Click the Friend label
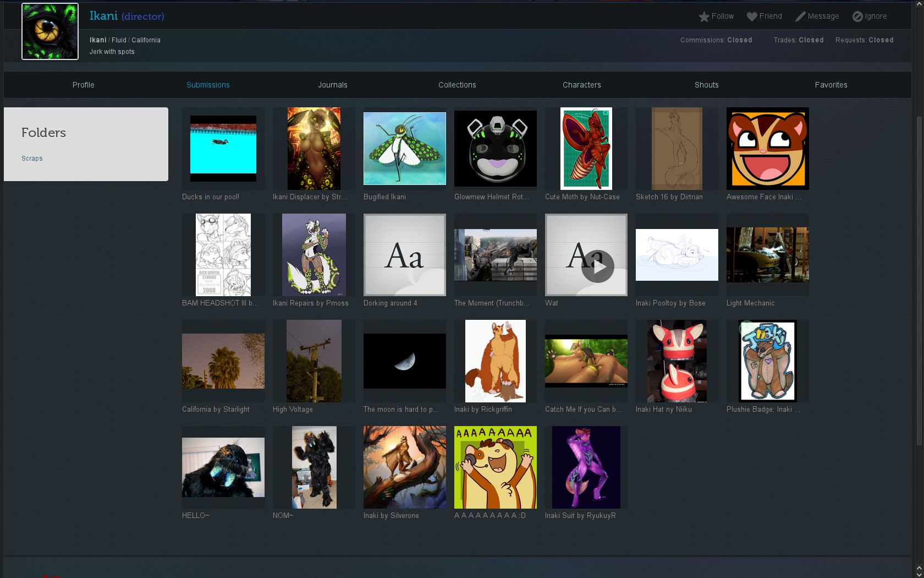Screen dimensions: 924x578 coord(771,17)
